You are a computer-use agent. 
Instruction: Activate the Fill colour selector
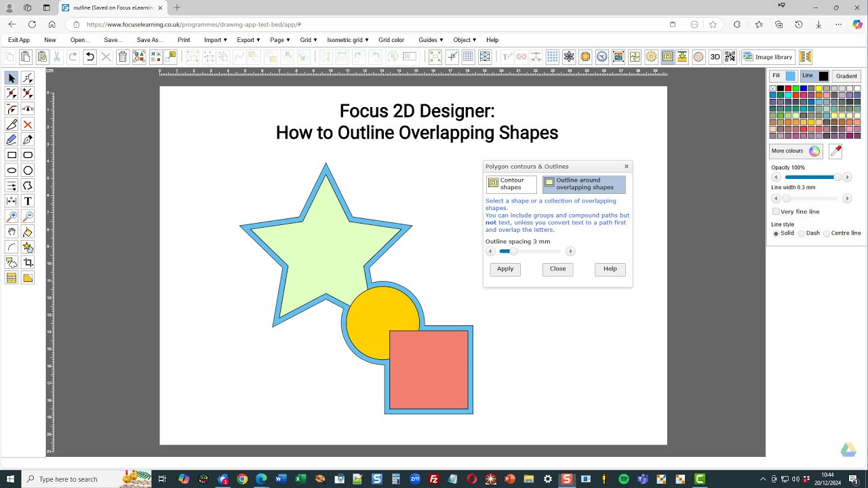coord(783,76)
